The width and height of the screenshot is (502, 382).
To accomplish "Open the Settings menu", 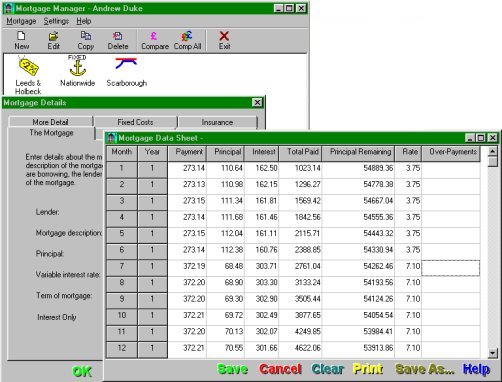I will click(x=56, y=21).
